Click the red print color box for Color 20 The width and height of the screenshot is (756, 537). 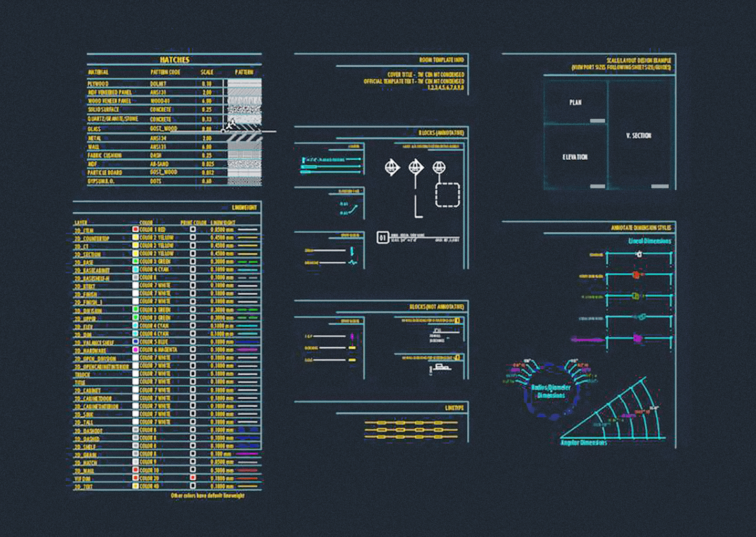click(193, 478)
